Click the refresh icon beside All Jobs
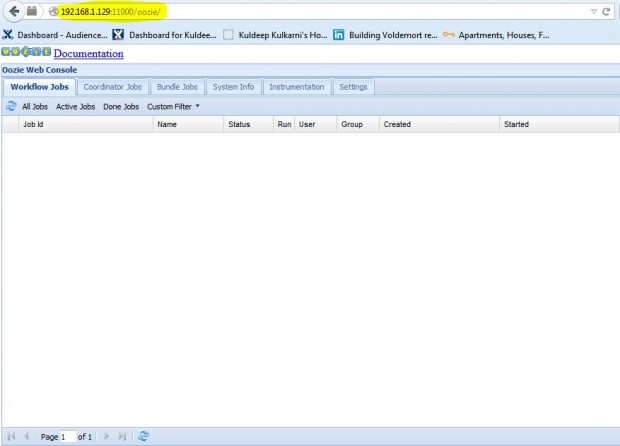The image size is (620, 446). coord(11,106)
